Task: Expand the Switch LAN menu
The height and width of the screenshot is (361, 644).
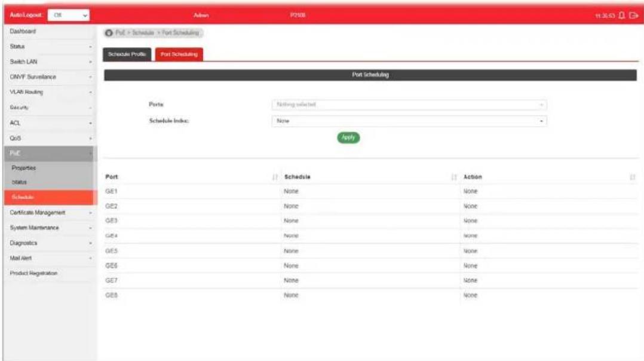Action: click(50, 62)
